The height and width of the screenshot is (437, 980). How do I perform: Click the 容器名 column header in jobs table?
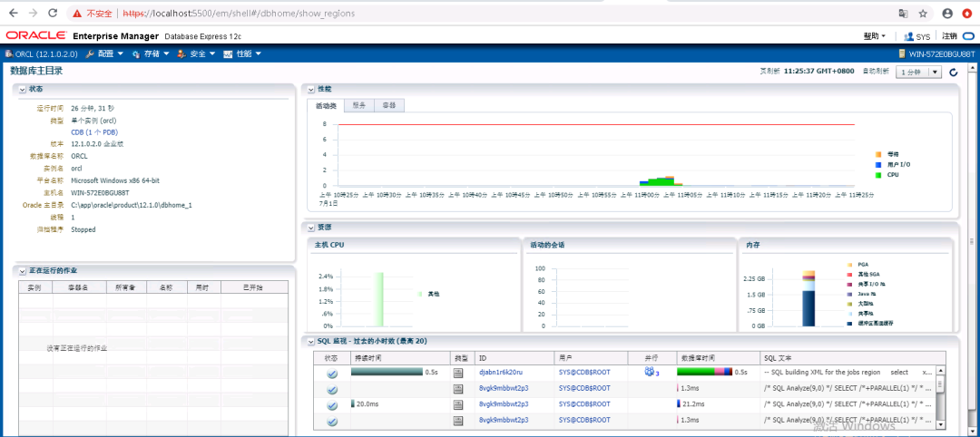click(x=78, y=287)
